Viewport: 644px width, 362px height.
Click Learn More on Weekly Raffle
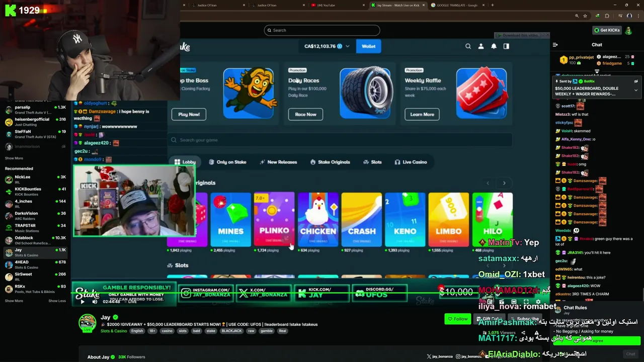[x=422, y=114]
